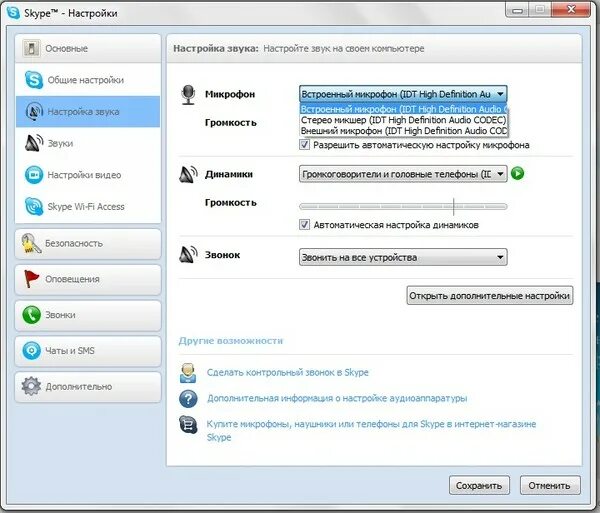This screenshot has height=513, width=600.
Task: Minimize the Skype settings window
Action: tap(517, 10)
